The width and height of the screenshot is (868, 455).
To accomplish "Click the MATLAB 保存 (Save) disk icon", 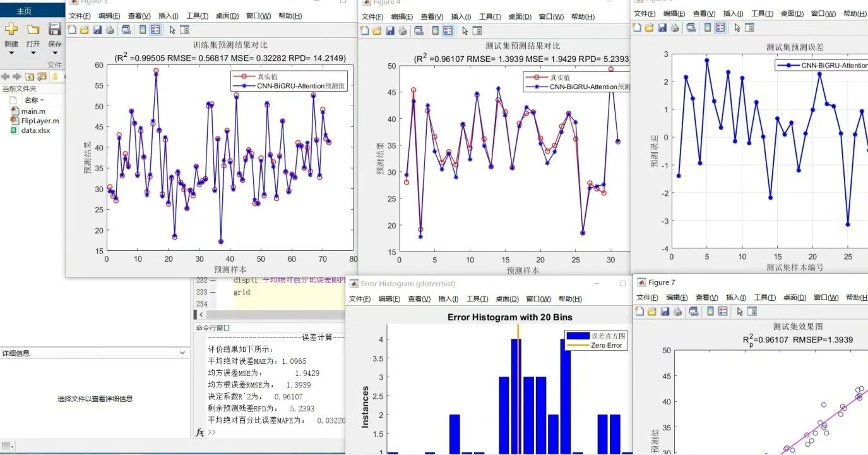I will (x=55, y=29).
